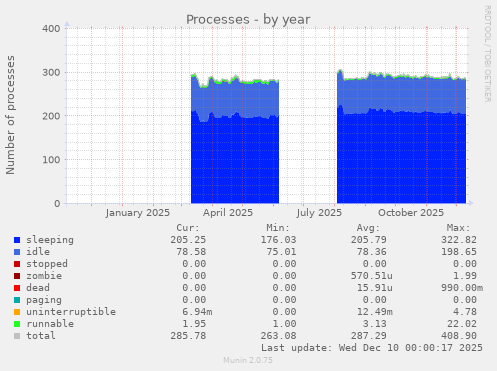497x371 pixels.
Task: Click the 'October 2025' x-axis label
Action: 411,213
